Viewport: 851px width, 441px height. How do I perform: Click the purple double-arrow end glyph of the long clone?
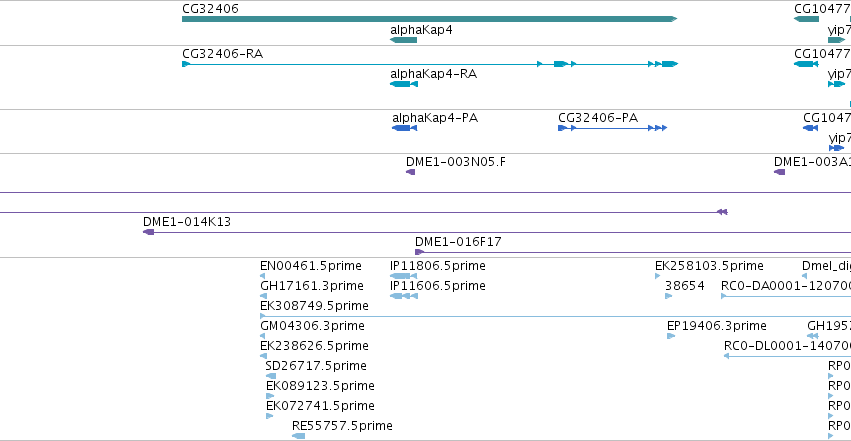click(x=722, y=212)
